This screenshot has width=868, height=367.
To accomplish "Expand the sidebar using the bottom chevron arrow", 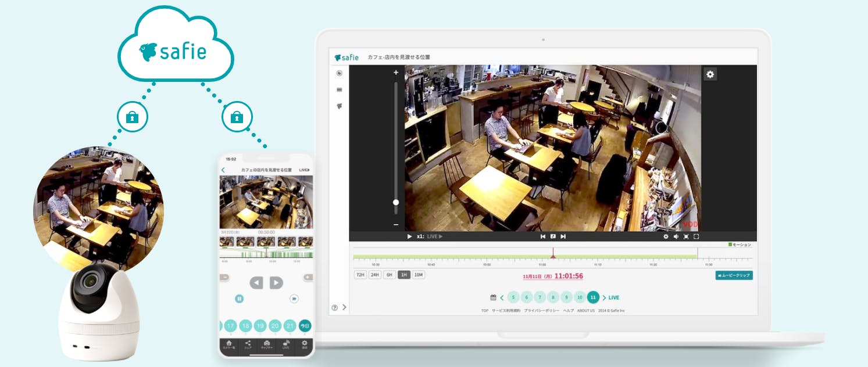I will point(344,307).
